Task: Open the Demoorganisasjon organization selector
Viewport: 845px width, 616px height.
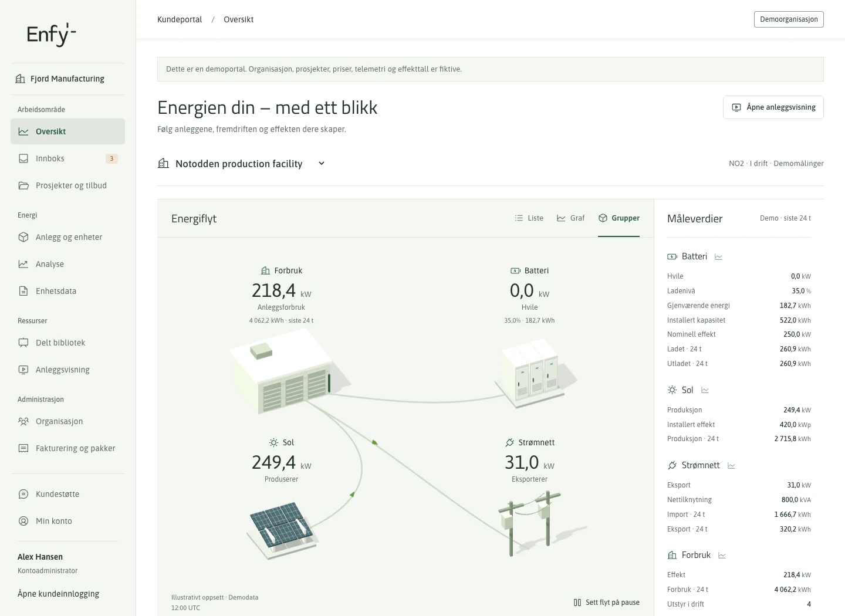Action: point(789,19)
